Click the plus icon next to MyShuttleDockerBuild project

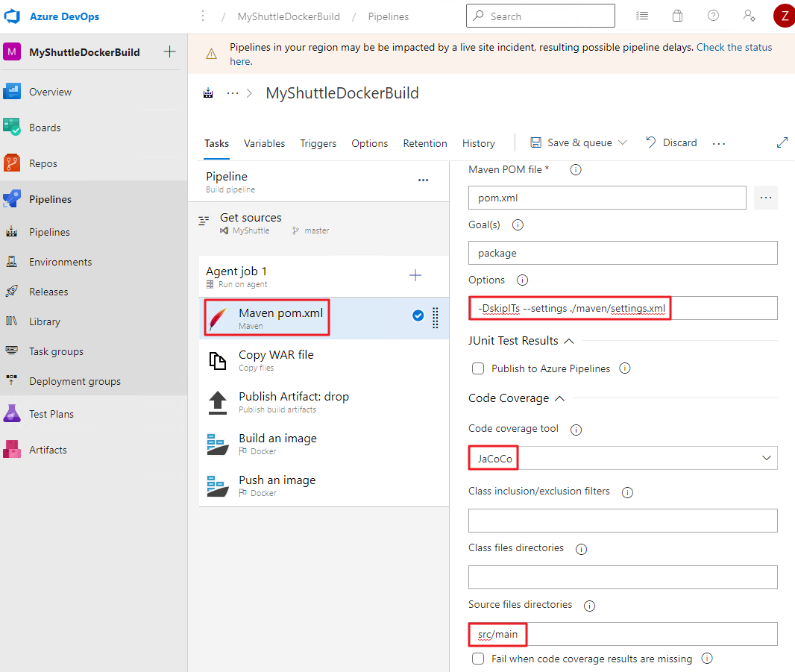170,51
